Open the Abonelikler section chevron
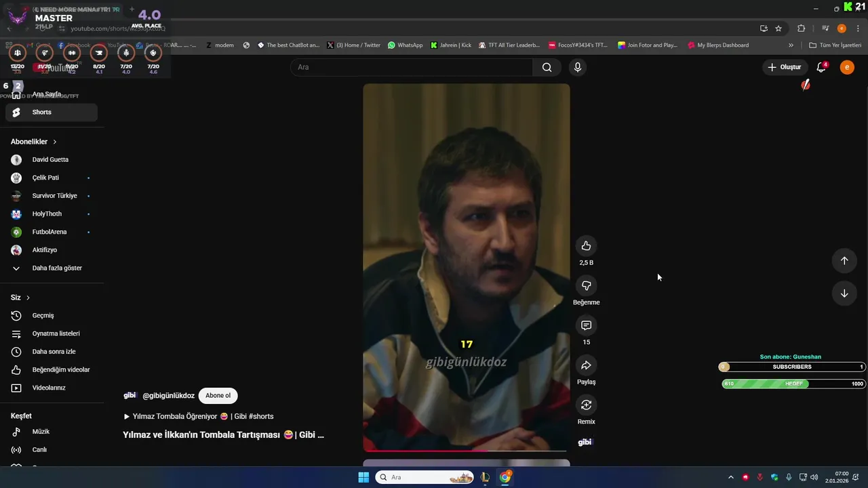 54,142
